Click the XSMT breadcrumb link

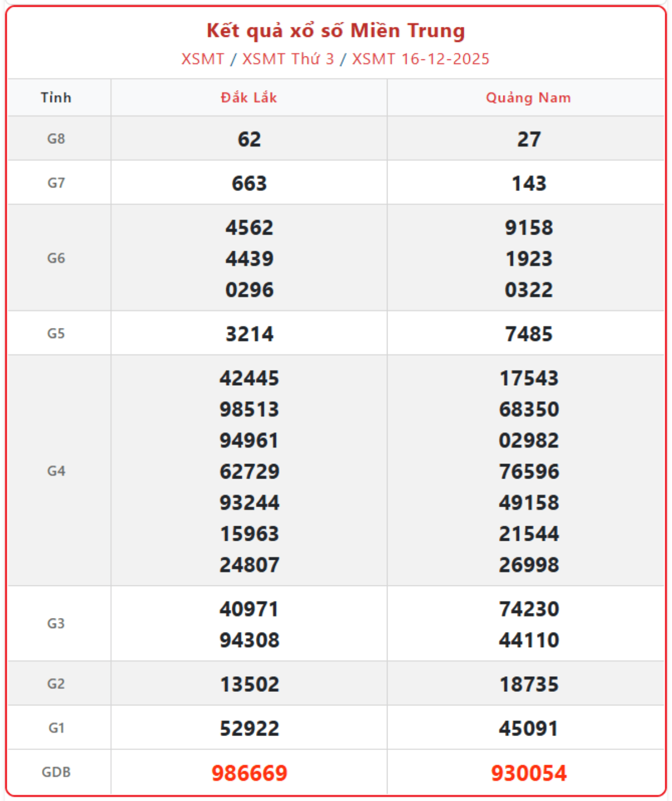point(203,59)
